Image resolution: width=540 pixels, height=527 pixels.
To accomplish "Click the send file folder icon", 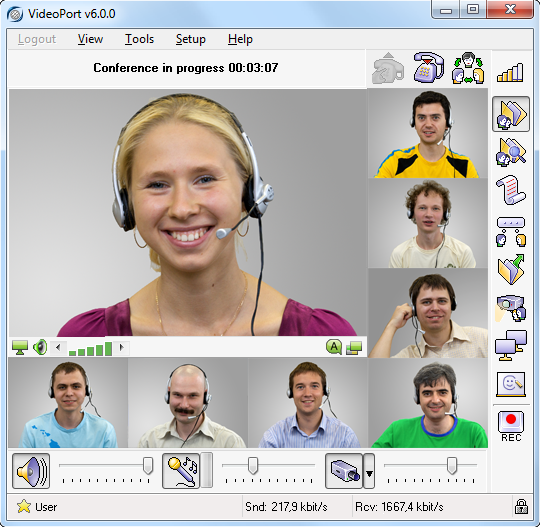I will tap(511, 269).
